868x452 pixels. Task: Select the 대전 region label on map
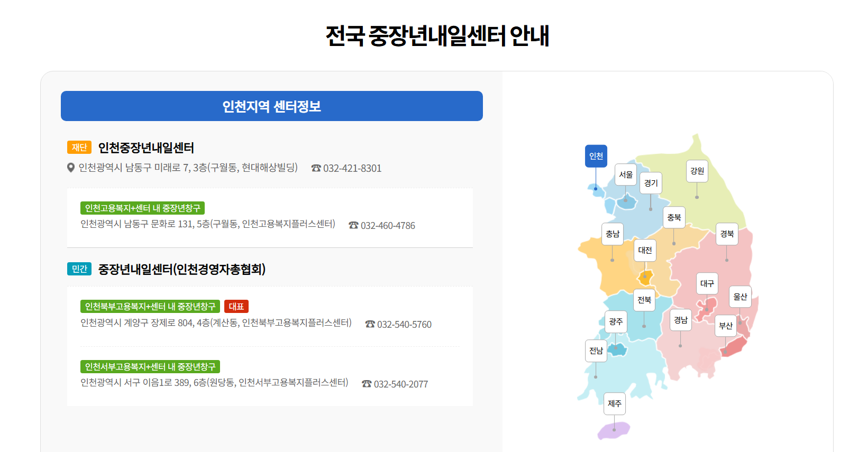[645, 250]
